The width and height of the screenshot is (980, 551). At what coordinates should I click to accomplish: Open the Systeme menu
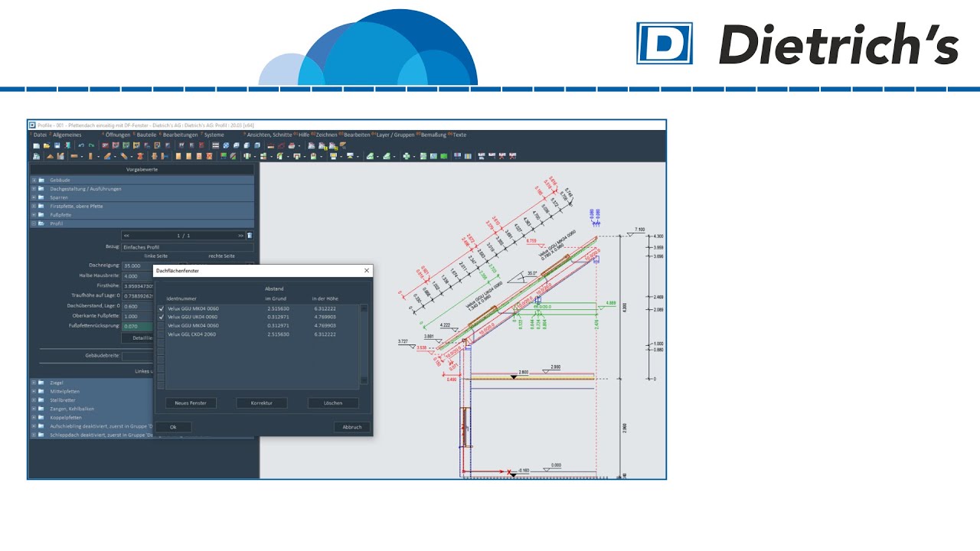pyautogui.click(x=214, y=135)
